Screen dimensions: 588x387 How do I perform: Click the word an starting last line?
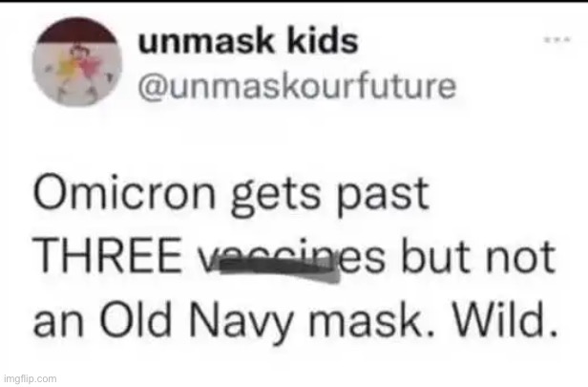point(58,324)
